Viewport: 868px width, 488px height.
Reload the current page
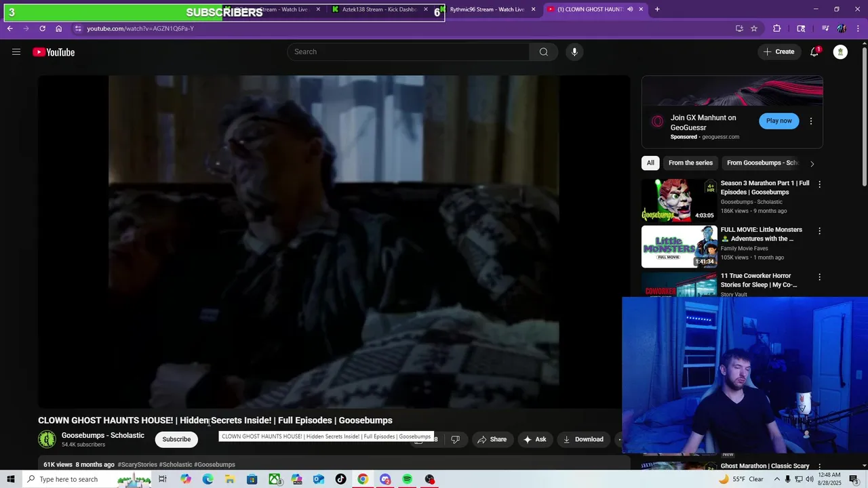point(42,28)
